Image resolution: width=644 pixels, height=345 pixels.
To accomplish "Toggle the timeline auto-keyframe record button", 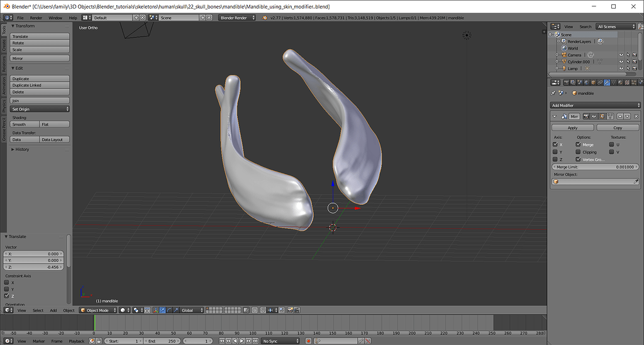I will pyautogui.click(x=308, y=341).
